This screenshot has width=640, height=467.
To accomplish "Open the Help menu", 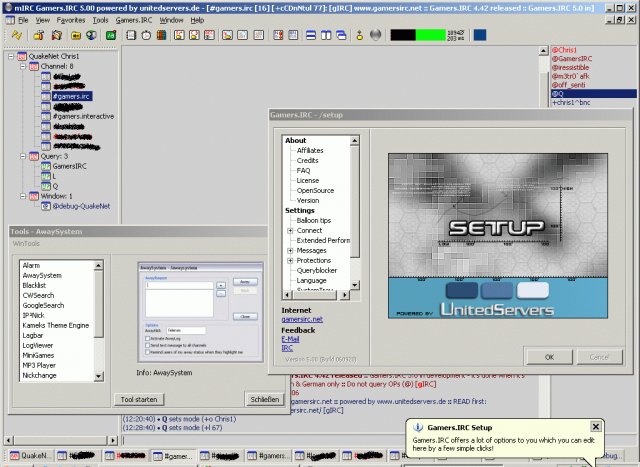I will [197, 20].
